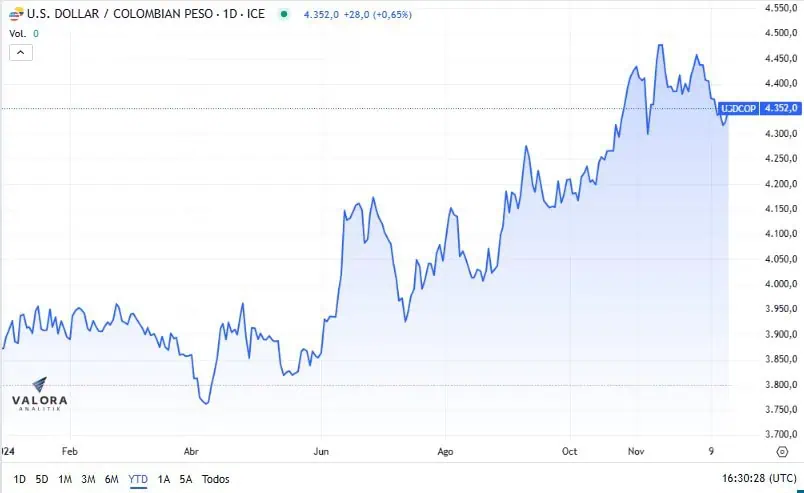The image size is (804, 493).
Task: Click the 4.550,0 price axis label
Action: point(781,8)
